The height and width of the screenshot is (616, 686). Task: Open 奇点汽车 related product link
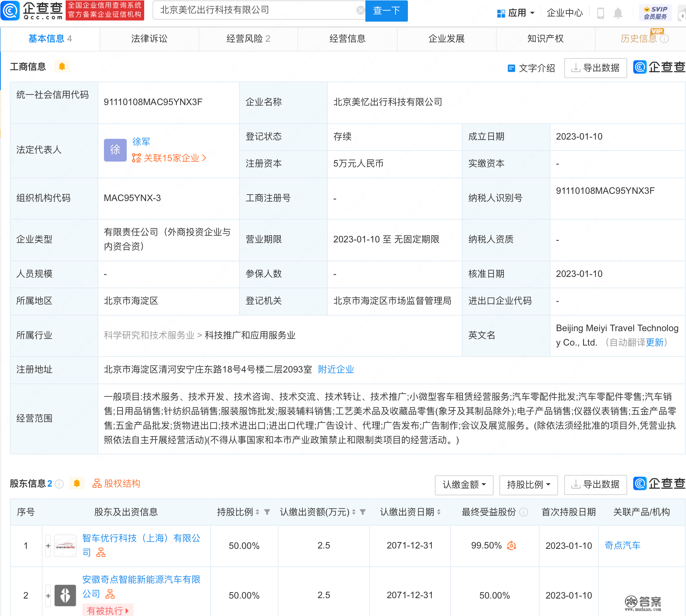622,545
